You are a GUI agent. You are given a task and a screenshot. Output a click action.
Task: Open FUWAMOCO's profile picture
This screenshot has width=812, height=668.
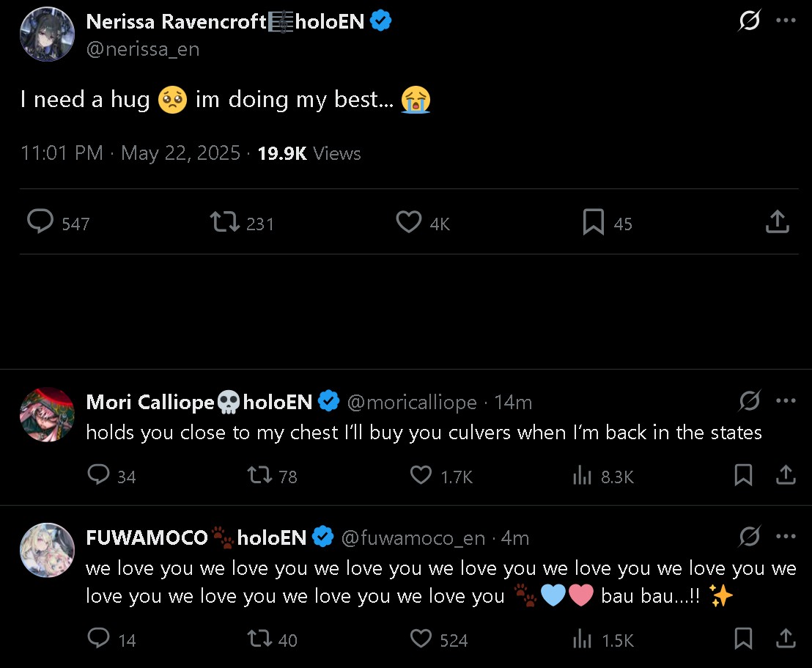pos(47,550)
